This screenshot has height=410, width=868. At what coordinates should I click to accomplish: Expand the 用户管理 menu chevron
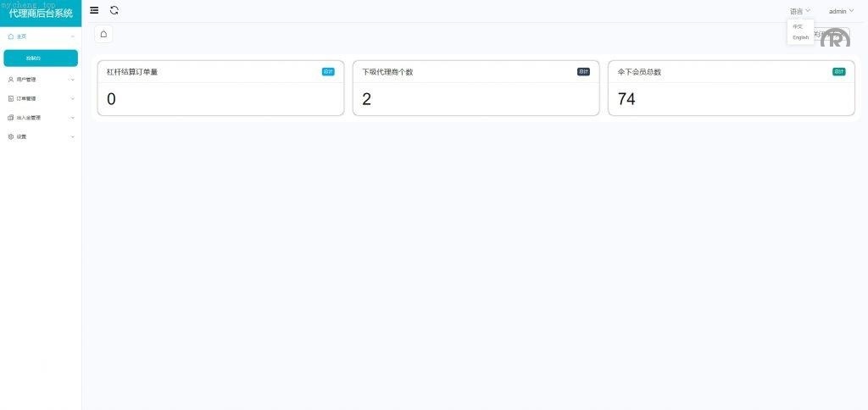click(73, 80)
